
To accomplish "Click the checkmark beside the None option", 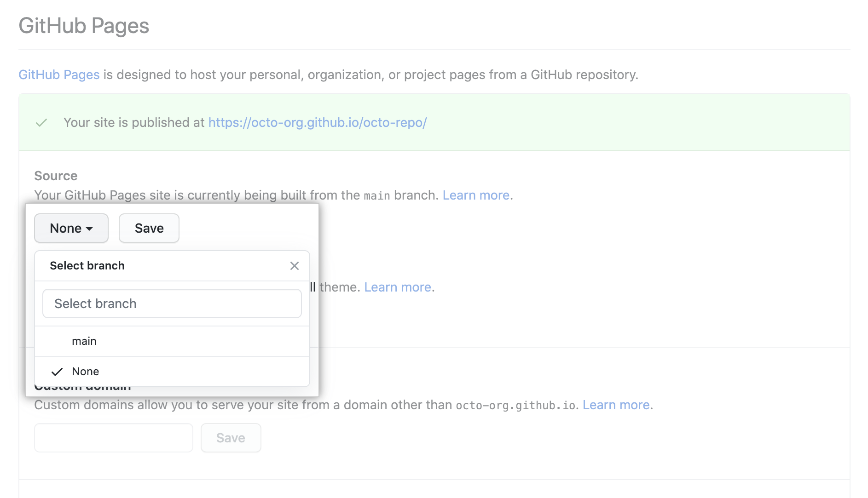I will point(57,371).
